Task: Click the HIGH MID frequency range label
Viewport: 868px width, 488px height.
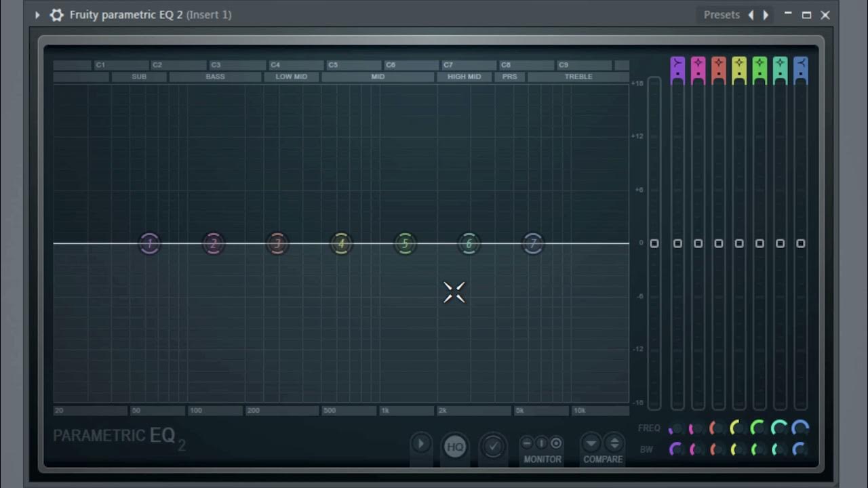Action: (x=465, y=77)
